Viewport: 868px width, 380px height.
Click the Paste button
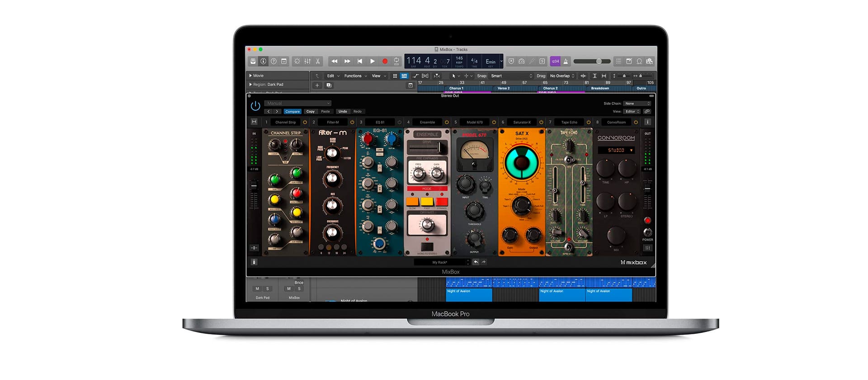click(x=325, y=111)
